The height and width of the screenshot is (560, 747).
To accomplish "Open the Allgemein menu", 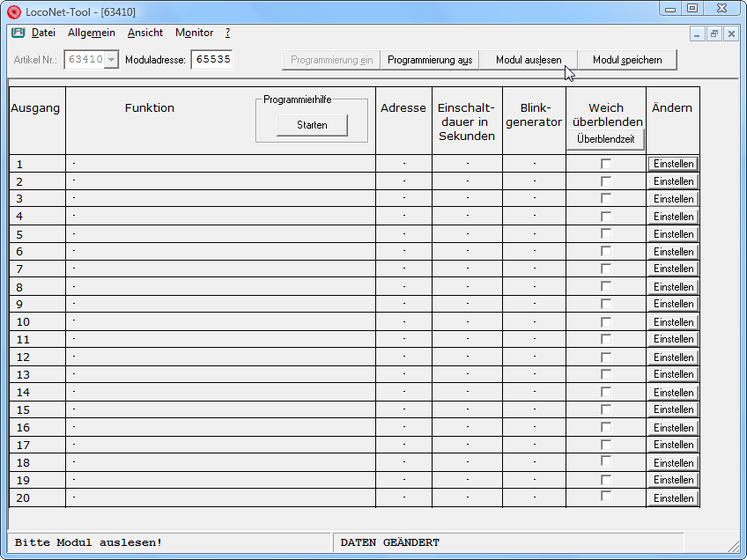I will [x=92, y=33].
